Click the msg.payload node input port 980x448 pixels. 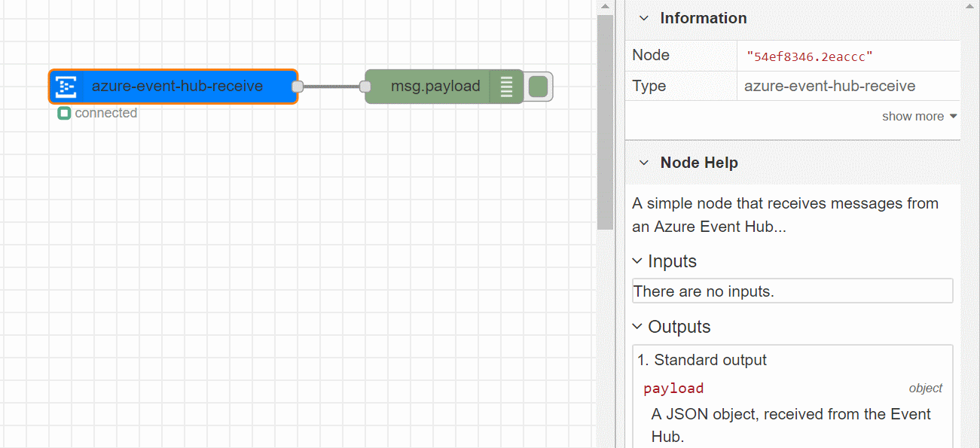[365, 87]
